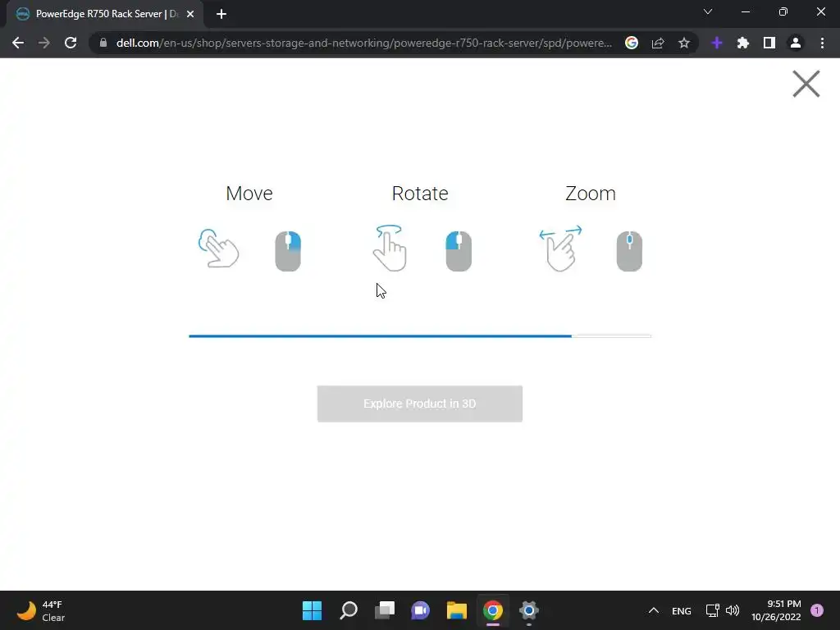
Task: Click the dell.com address bar URL
Action: click(x=363, y=43)
